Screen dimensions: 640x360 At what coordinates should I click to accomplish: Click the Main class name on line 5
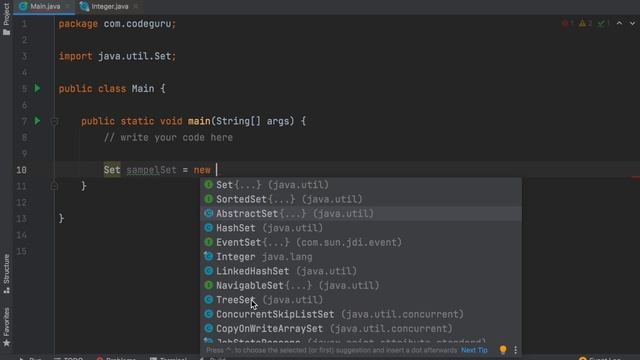[143, 89]
